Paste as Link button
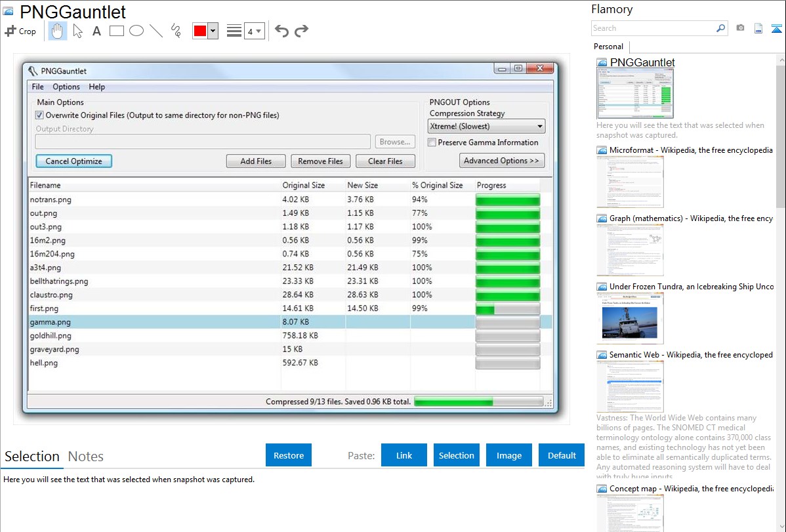 click(404, 455)
